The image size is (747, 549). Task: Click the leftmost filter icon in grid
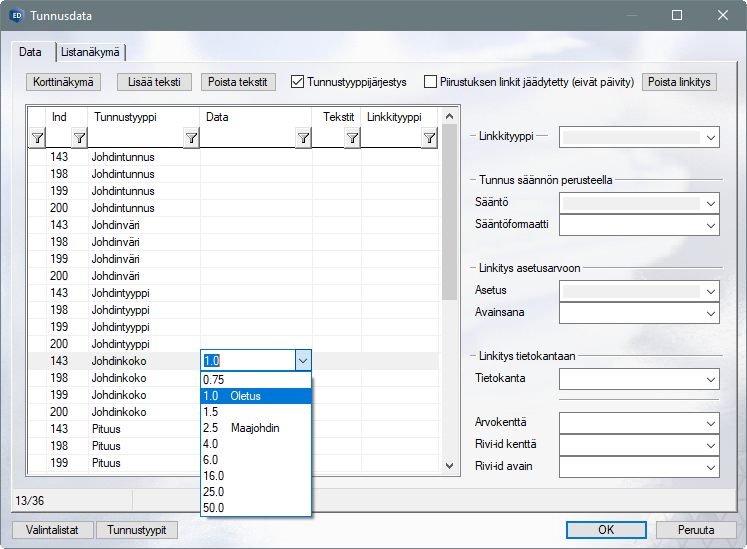[37, 139]
